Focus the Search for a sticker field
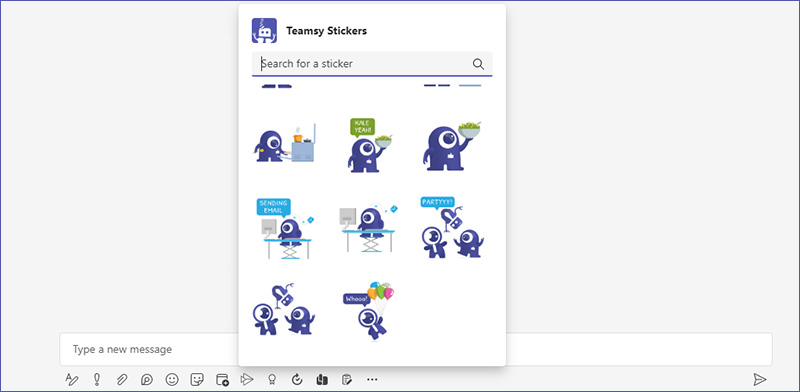This screenshot has width=800, height=392. pos(372,64)
